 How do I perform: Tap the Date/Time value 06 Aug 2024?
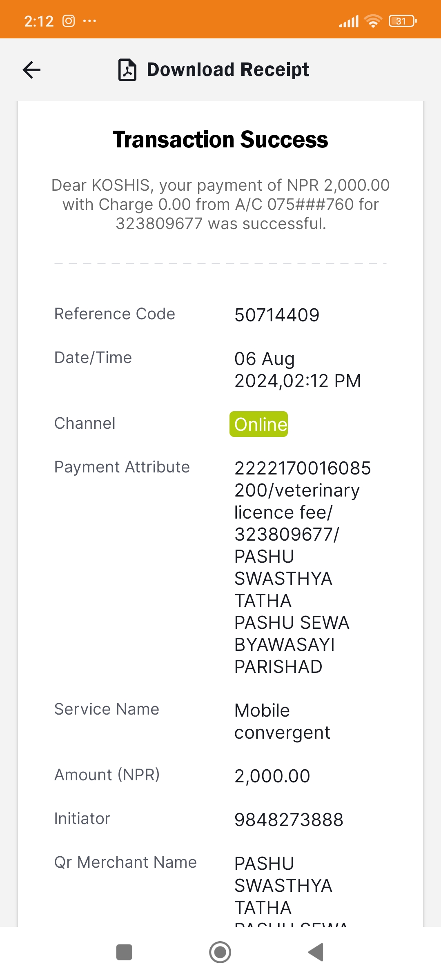(298, 370)
